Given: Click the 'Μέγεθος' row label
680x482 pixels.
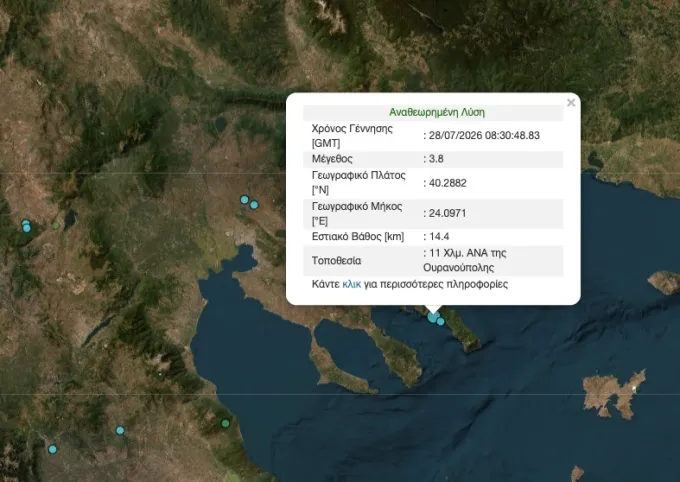Looking at the screenshot, I should [x=332, y=159].
